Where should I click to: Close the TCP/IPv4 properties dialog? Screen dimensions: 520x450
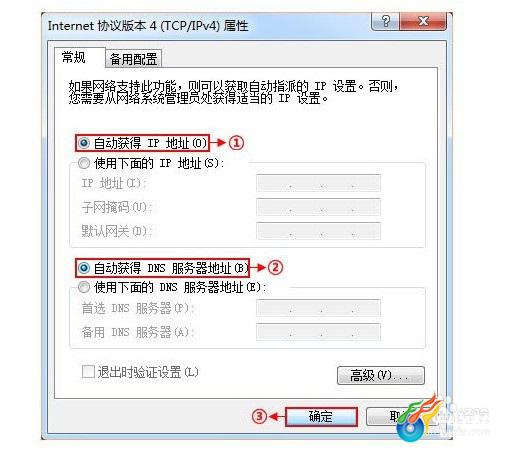pos(423,21)
